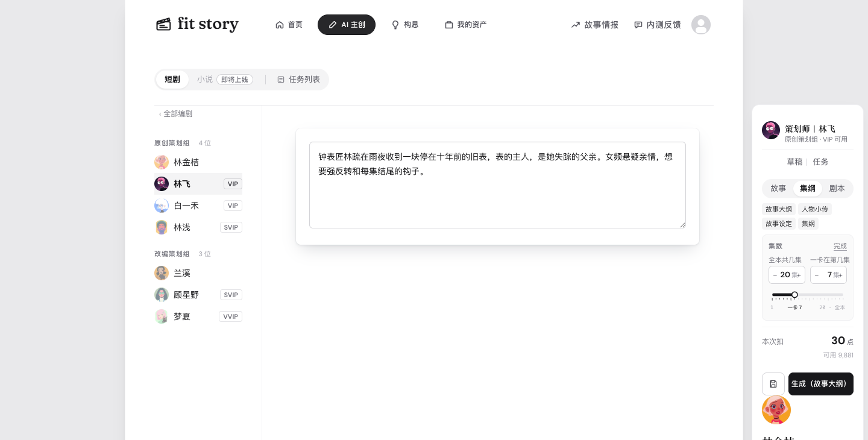Open 草稿 drafts in the right panel

(x=794, y=162)
